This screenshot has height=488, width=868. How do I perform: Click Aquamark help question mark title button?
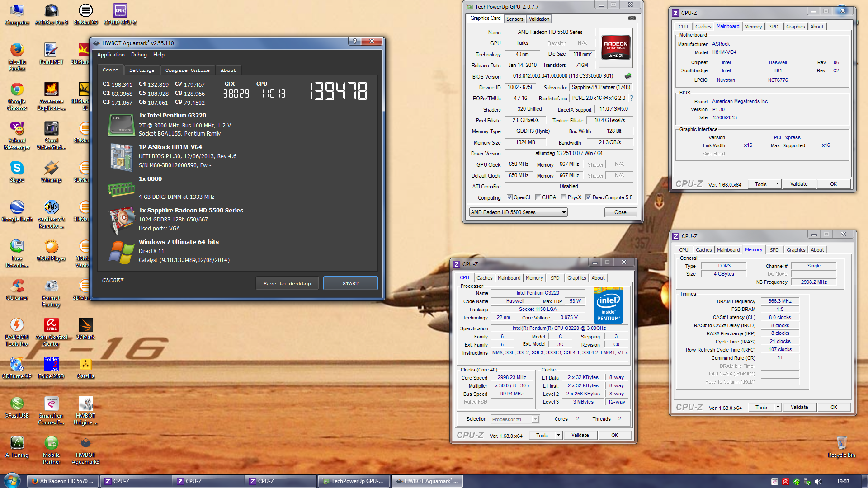[x=355, y=41]
